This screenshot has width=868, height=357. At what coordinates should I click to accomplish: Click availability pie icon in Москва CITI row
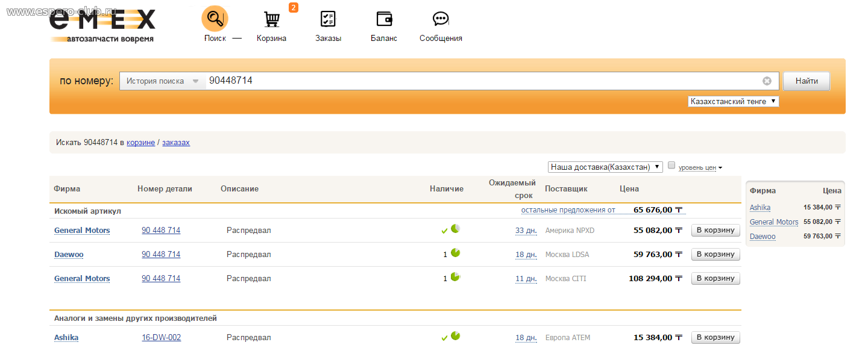pos(456,277)
